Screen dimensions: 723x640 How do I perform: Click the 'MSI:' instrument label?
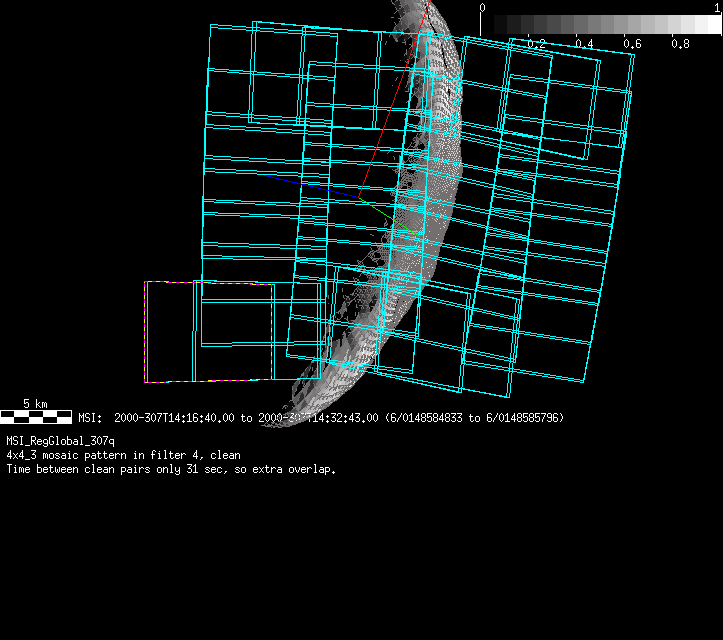coord(90,418)
